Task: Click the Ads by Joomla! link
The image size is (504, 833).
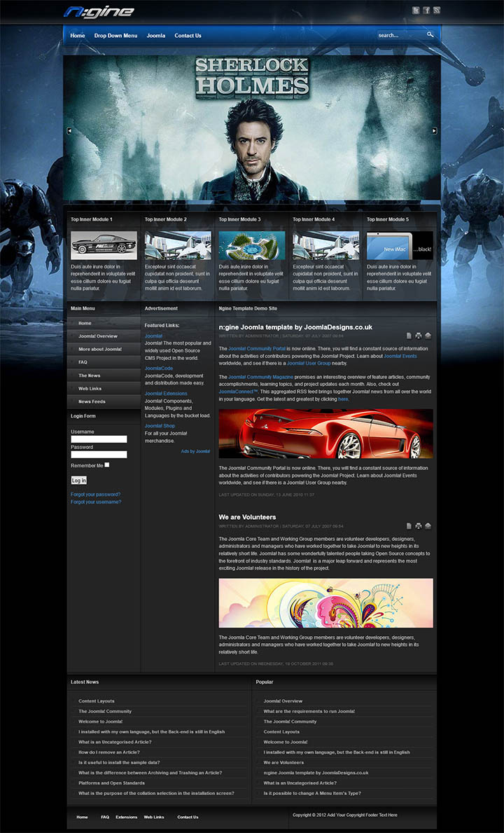Action: click(x=195, y=452)
